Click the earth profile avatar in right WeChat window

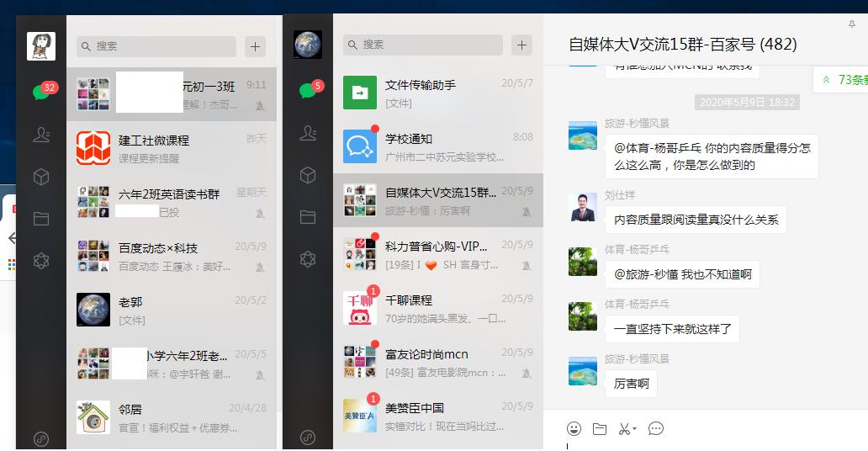tap(307, 45)
